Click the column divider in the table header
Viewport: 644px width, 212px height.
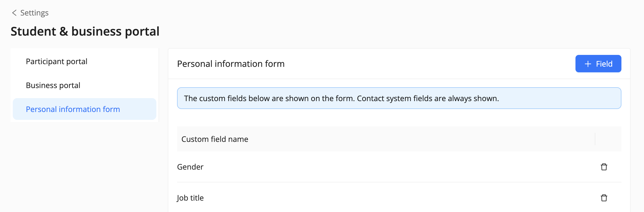(595, 139)
